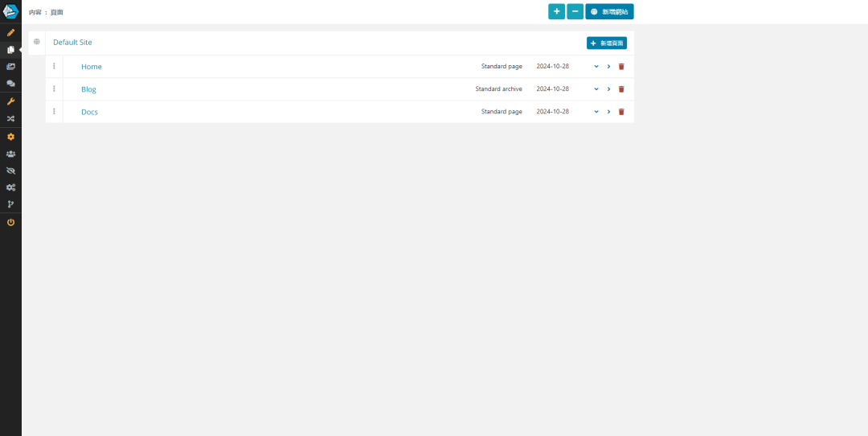Open the crossed-out eye Roles icon
Screen dimensions: 868x436
(x=10, y=171)
